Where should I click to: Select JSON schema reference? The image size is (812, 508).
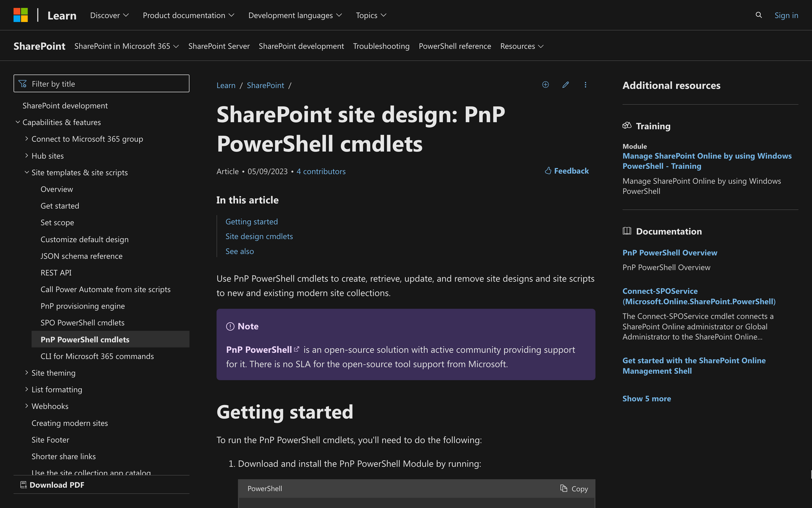coord(82,256)
